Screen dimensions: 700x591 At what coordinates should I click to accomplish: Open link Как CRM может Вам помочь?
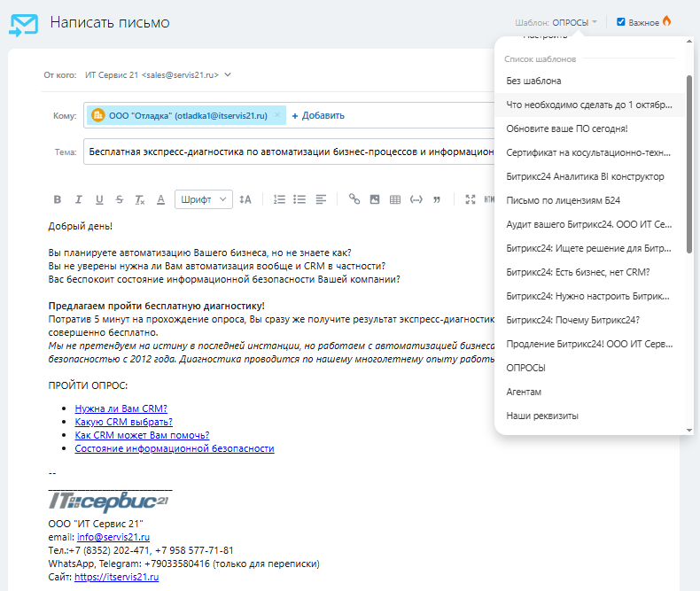pos(142,435)
